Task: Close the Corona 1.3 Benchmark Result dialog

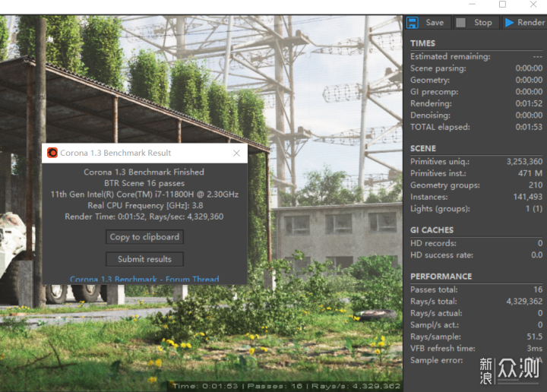Action: tap(236, 153)
